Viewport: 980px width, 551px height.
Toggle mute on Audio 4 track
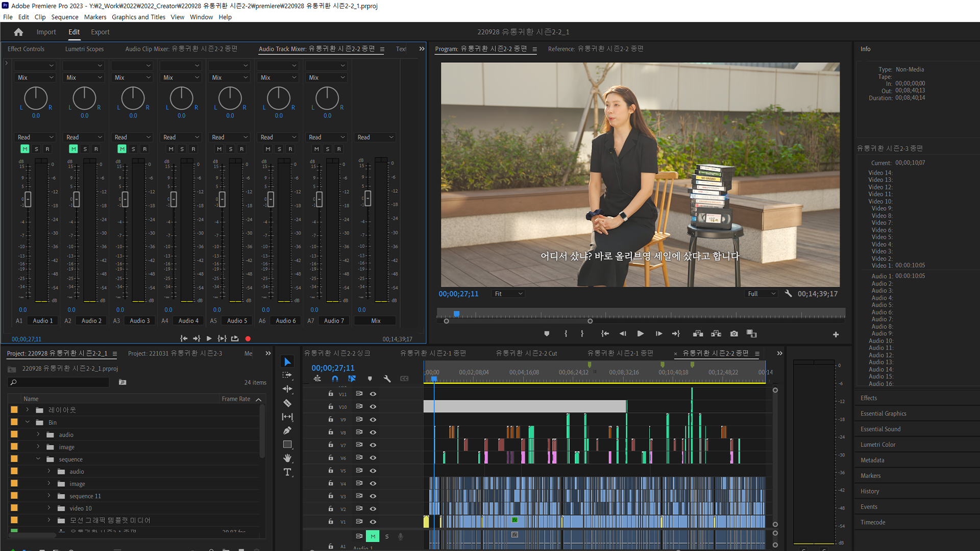point(171,149)
